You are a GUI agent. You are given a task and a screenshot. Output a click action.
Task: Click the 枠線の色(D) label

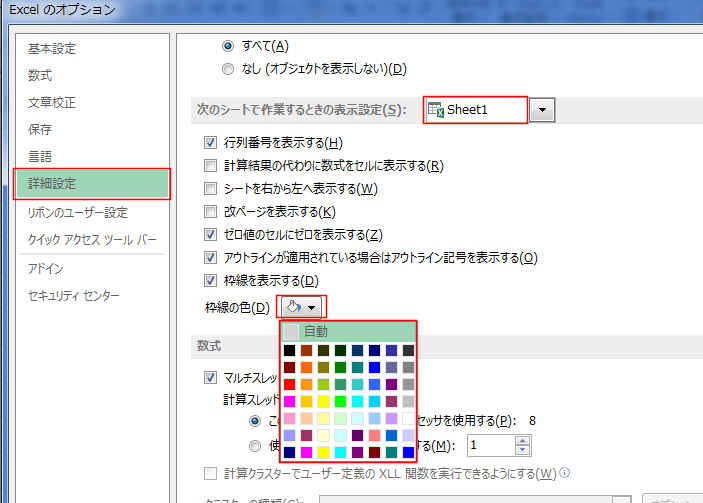pos(237,308)
